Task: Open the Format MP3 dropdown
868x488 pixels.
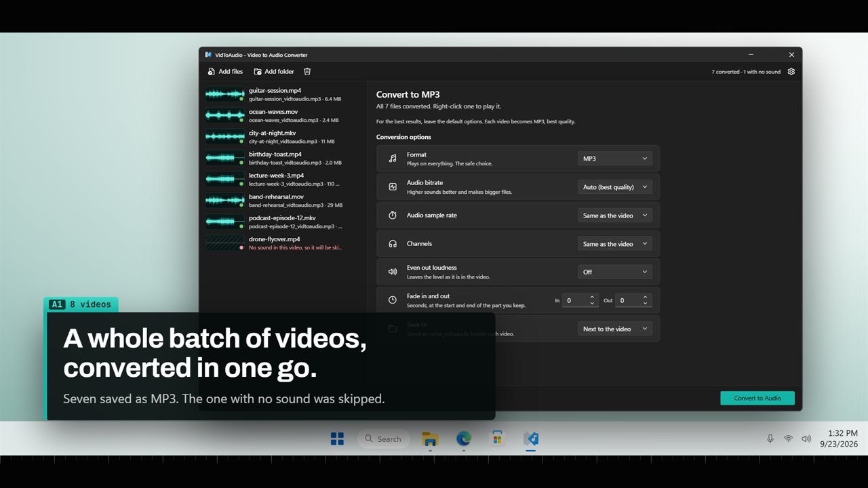Action: point(615,159)
